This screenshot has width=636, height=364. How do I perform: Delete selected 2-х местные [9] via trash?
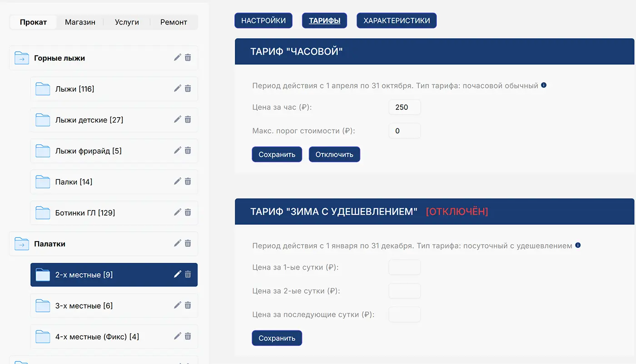(x=188, y=275)
